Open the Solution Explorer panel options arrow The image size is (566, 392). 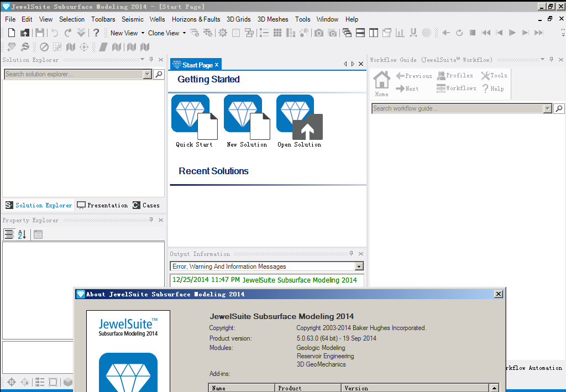click(142, 59)
